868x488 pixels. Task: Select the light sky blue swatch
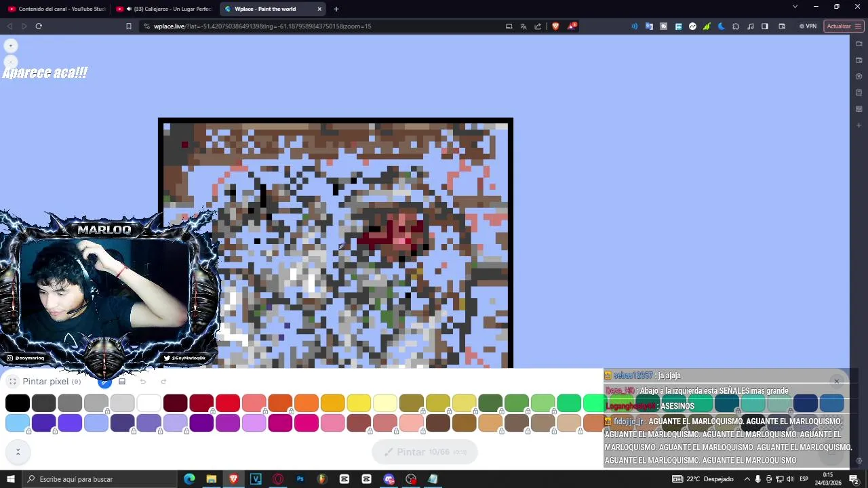[18, 423]
